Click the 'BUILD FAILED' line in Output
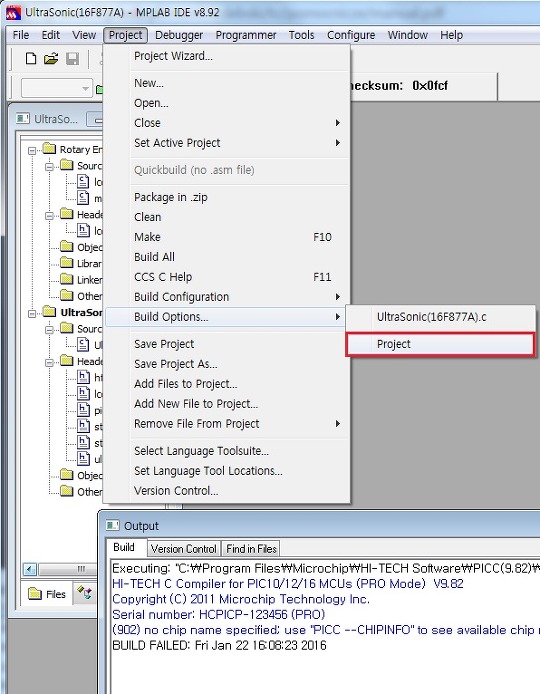Screen dimensions: 540x694 tap(219, 645)
